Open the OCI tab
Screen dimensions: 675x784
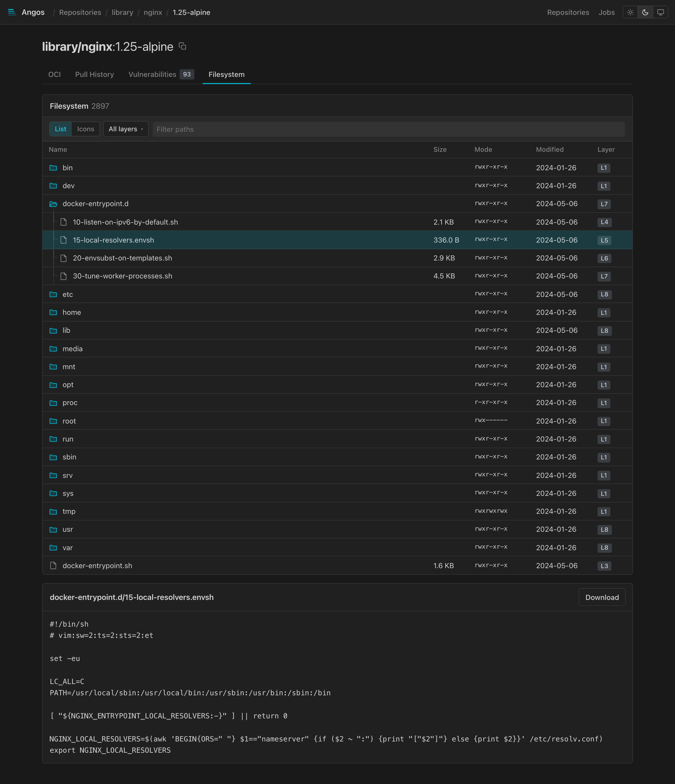[x=55, y=75]
